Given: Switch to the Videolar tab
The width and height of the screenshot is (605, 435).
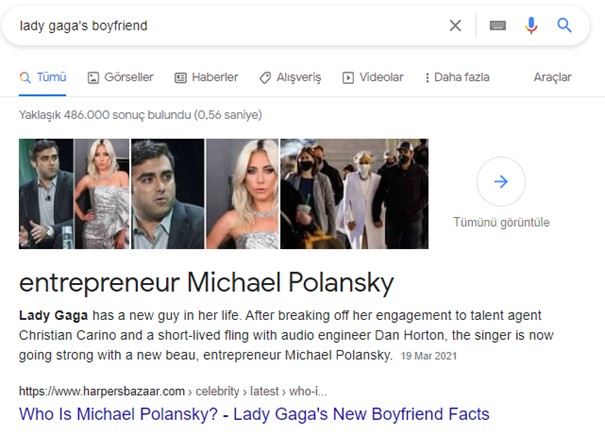Looking at the screenshot, I should point(372,77).
